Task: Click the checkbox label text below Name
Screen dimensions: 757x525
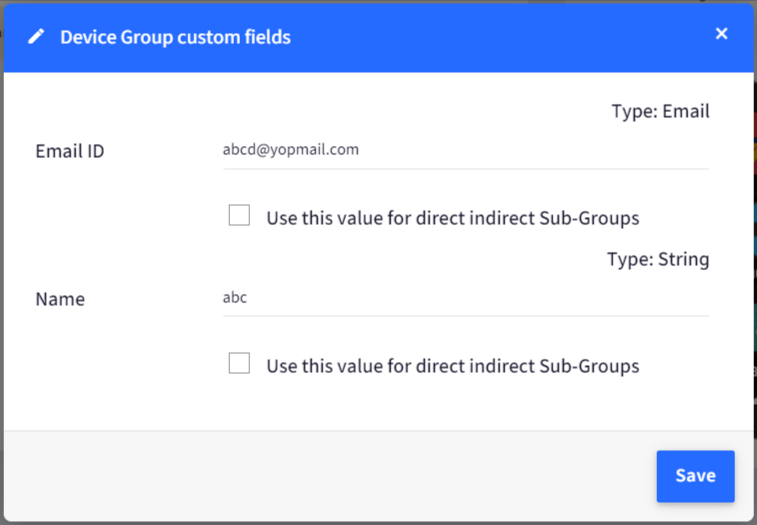Action: 453,366
